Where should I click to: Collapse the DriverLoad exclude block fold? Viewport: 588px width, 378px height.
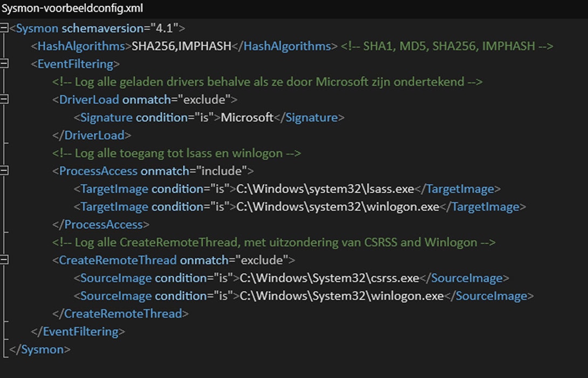point(4,99)
